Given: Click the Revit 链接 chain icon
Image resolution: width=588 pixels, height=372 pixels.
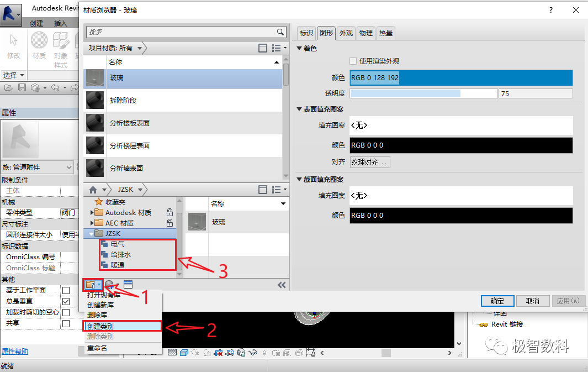Looking at the screenshot, I should tap(484, 324).
